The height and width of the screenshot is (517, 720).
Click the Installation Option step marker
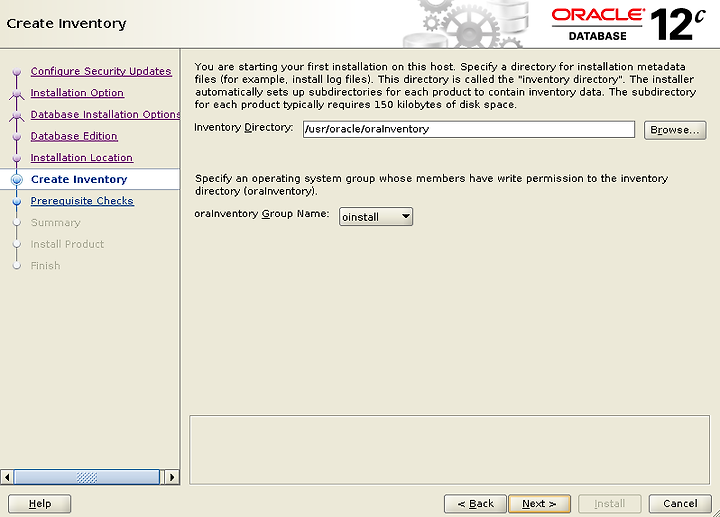click(x=17, y=94)
